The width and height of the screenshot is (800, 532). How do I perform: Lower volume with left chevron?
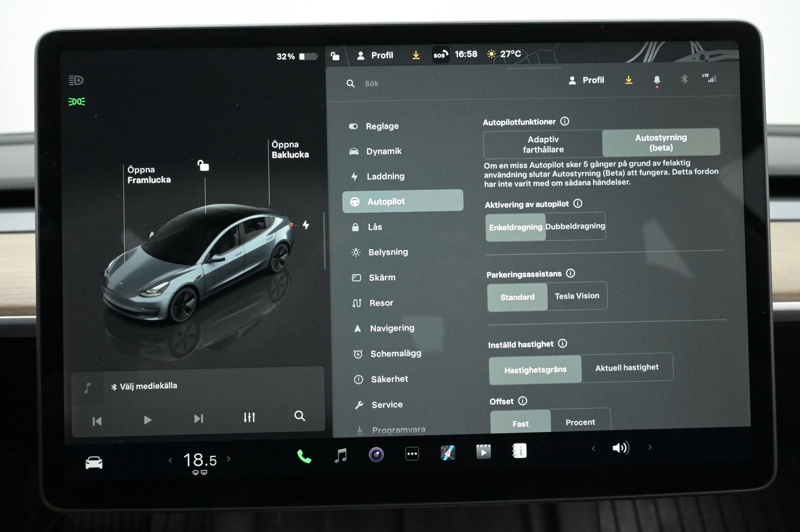pyautogui.click(x=593, y=449)
